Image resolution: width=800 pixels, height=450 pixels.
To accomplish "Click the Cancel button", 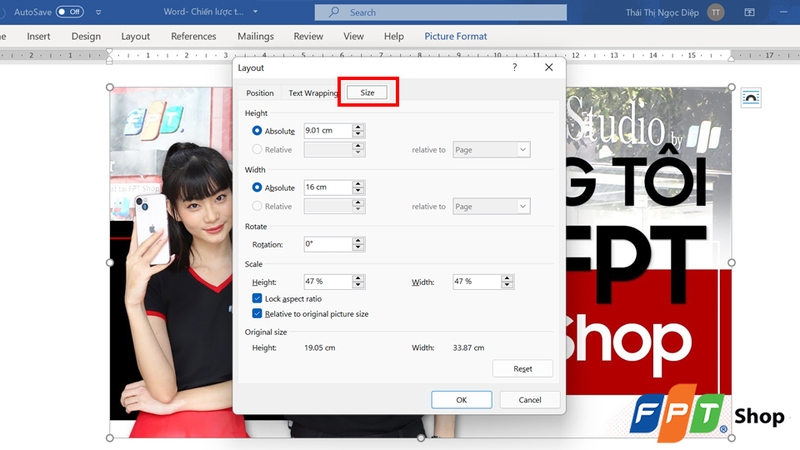I will tap(530, 399).
